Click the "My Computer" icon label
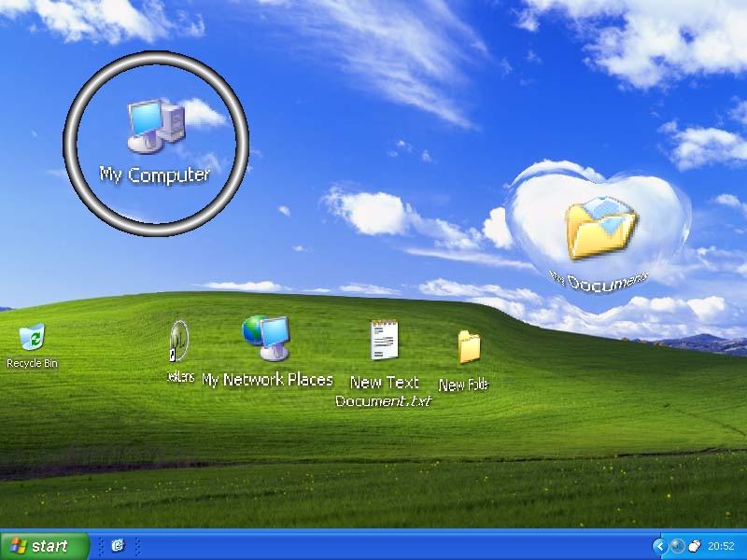This screenshot has width=747, height=560. pyautogui.click(x=155, y=175)
